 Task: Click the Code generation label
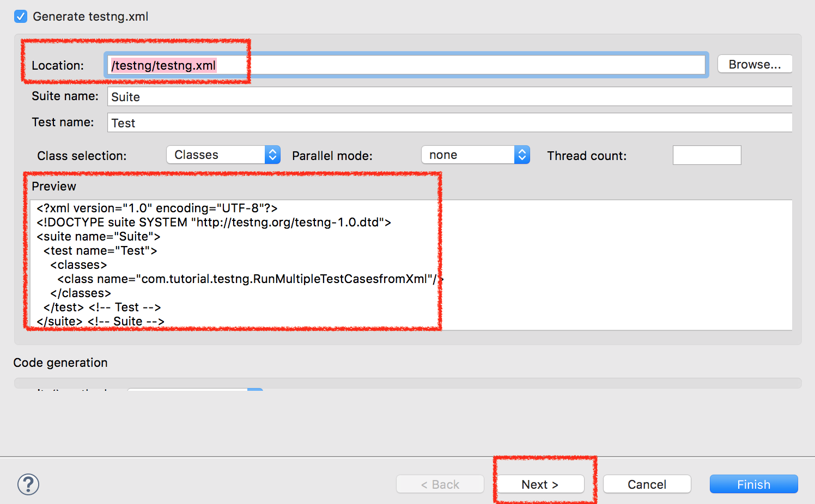click(60, 362)
